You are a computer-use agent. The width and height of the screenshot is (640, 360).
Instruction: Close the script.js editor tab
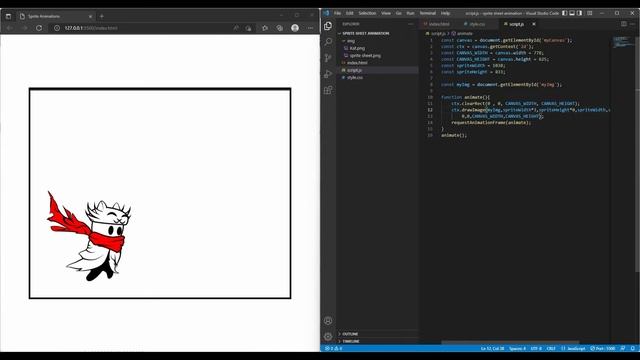pos(533,24)
